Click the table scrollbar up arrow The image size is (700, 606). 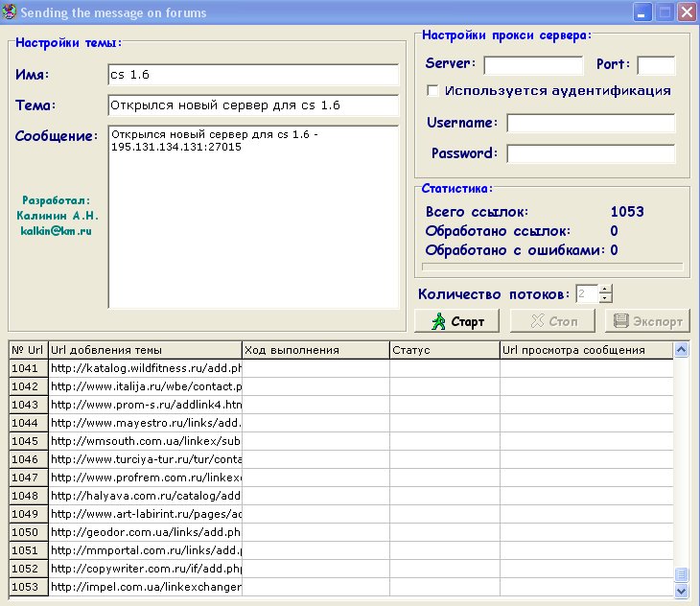[681, 350]
